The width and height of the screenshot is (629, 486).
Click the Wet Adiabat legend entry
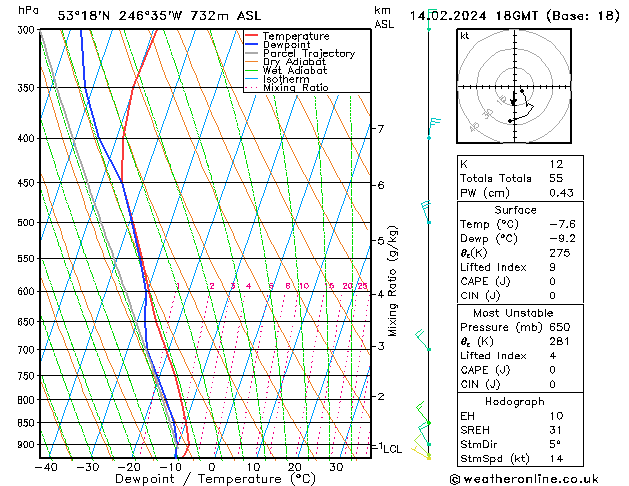pyautogui.click(x=295, y=70)
